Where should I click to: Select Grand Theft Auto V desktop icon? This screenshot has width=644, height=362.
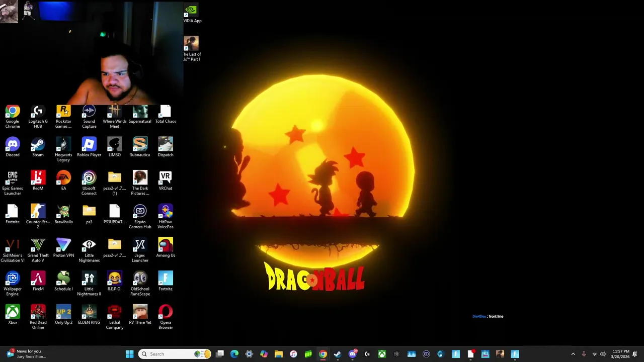pyautogui.click(x=38, y=251)
